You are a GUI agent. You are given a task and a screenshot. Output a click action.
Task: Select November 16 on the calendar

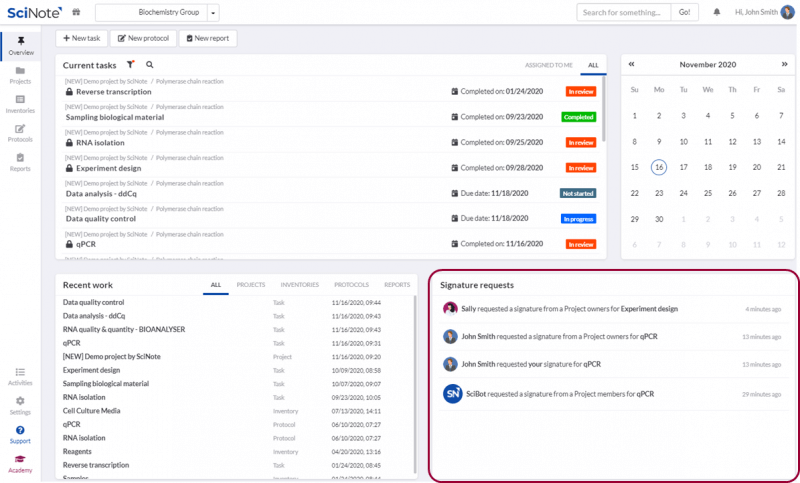point(658,167)
